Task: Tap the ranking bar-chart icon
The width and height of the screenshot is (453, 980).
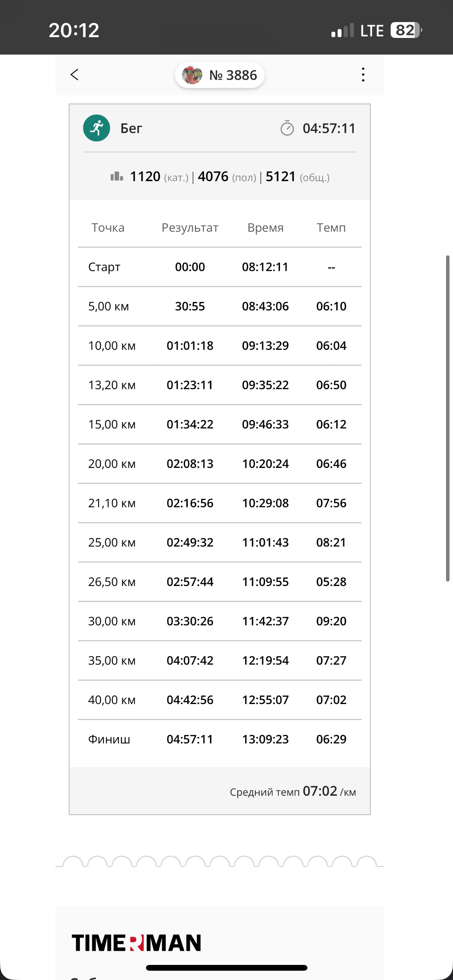Action: tap(117, 176)
